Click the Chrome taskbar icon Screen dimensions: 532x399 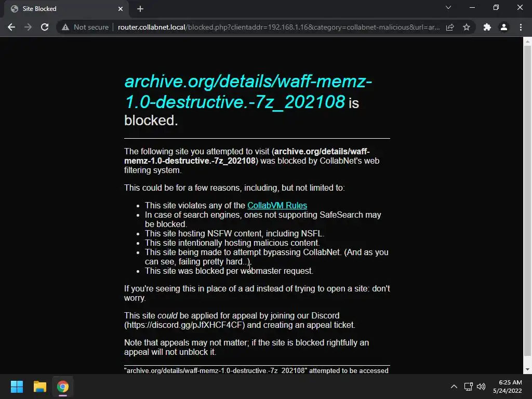pos(63,387)
